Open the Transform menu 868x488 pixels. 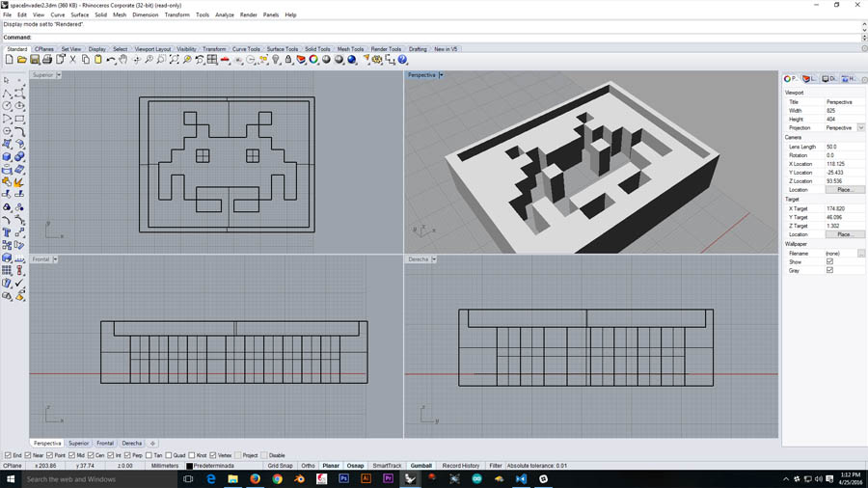click(177, 14)
